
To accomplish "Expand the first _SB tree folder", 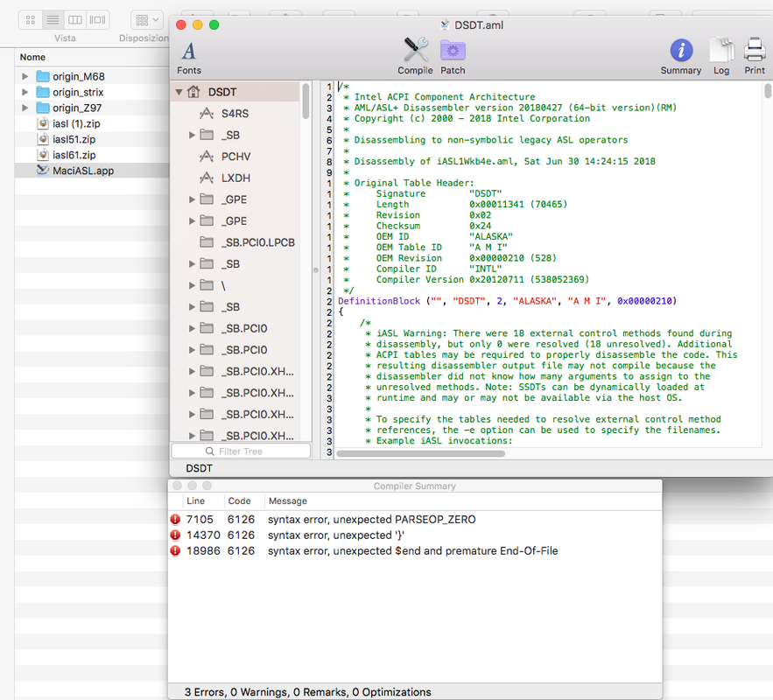I will pos(193,135).
